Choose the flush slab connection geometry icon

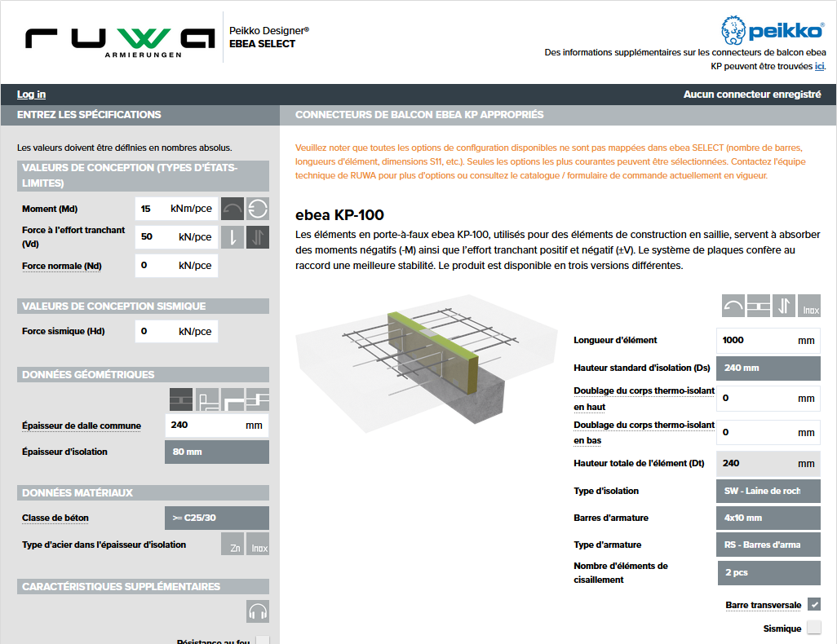click(181, 399)
